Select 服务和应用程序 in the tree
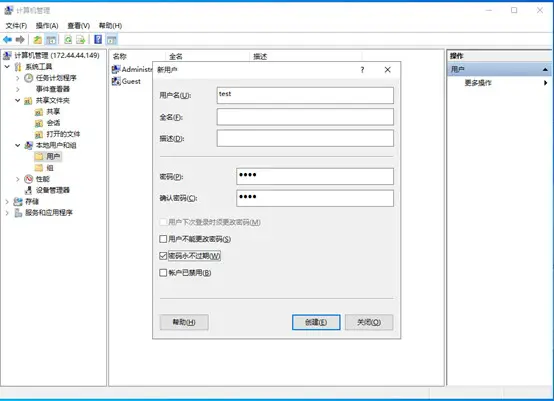 pyautogui.click(x=49, y=213)
